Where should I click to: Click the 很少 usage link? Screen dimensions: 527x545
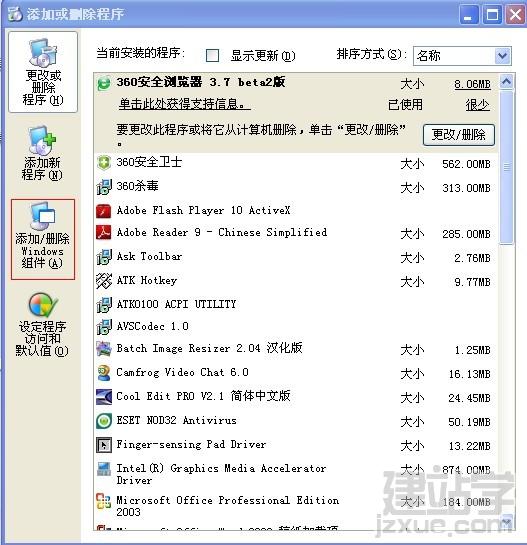coord(478,105)
